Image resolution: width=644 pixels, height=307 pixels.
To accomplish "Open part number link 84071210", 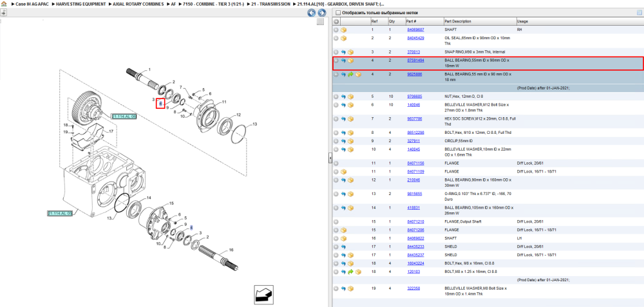I will click(x=415, y=221).
